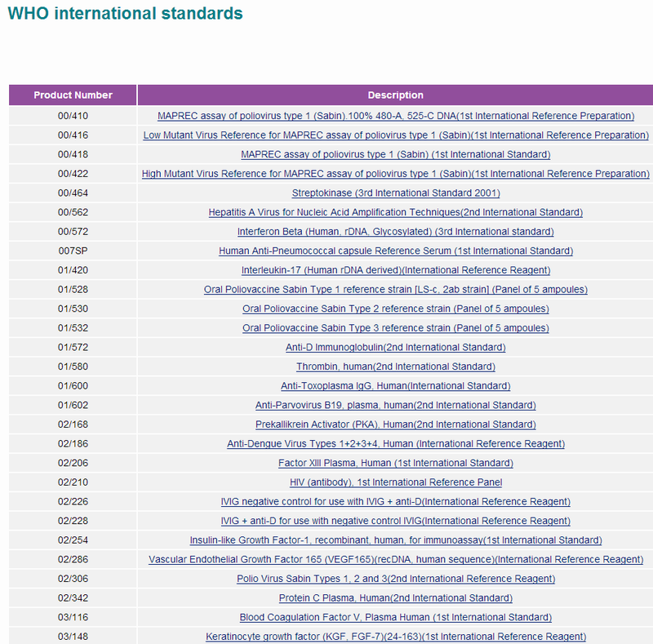The image size is (653, 644).
Task: Select product number 01/532
Action: tap(73, 328)
